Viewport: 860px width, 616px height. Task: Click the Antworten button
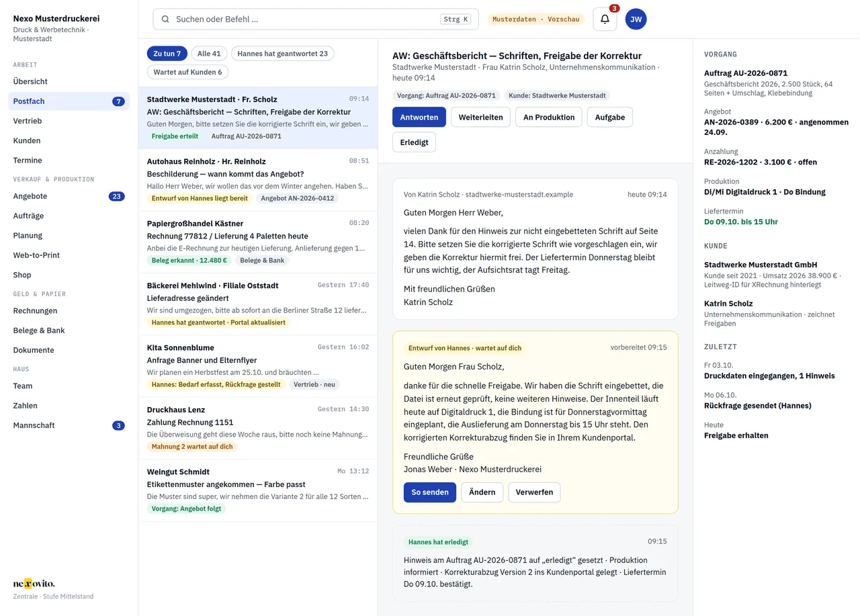pyautogui.click(x=419, y=117)
